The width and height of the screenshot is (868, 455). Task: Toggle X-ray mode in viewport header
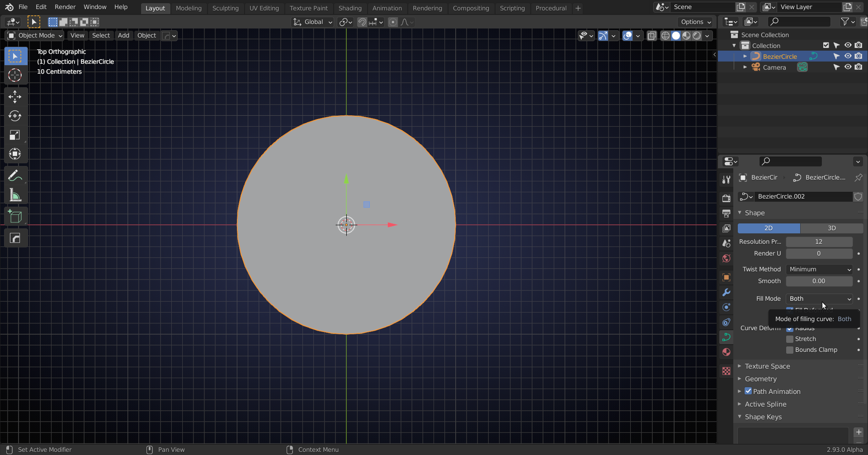(652, 36)
